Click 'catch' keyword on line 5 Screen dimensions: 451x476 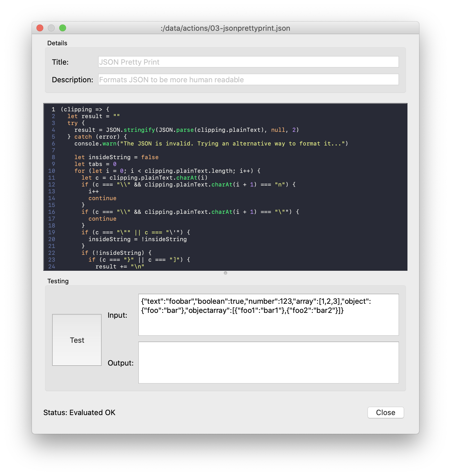[x=83, y=137]
